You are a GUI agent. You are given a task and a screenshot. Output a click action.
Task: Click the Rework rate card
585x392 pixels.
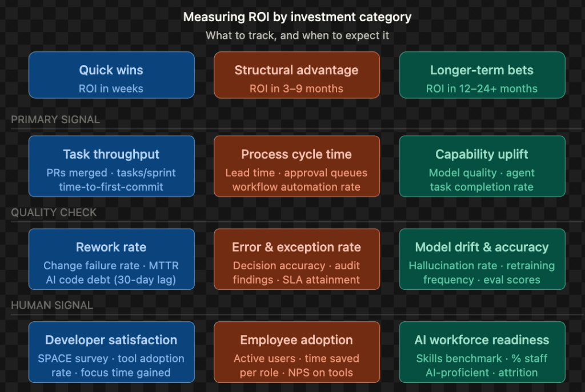point(111,259)
